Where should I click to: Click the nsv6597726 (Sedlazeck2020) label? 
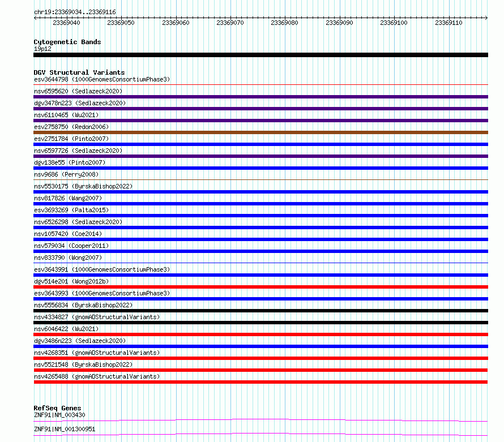coord(78,151)
